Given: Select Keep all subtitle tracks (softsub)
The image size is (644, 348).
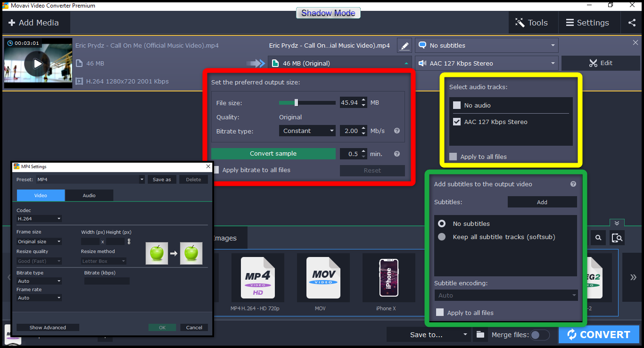Looking at the screenshot, I should 442,237.
